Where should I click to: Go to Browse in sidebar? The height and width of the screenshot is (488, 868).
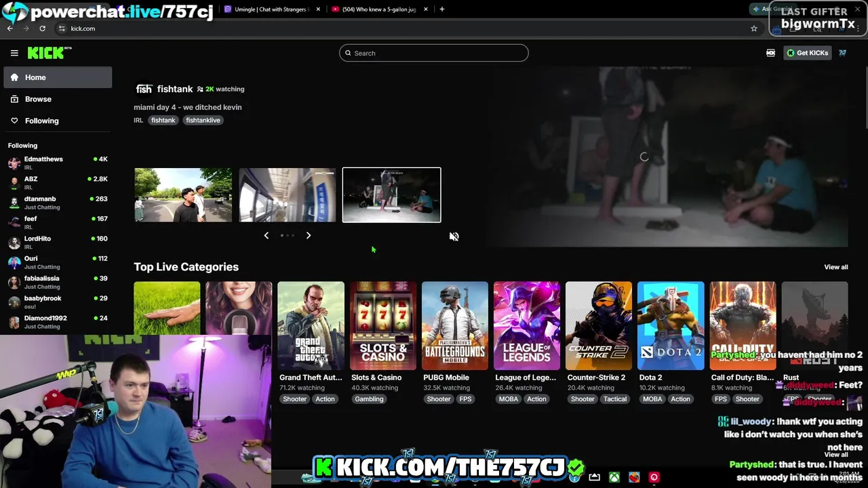click(x=58, y=99)
